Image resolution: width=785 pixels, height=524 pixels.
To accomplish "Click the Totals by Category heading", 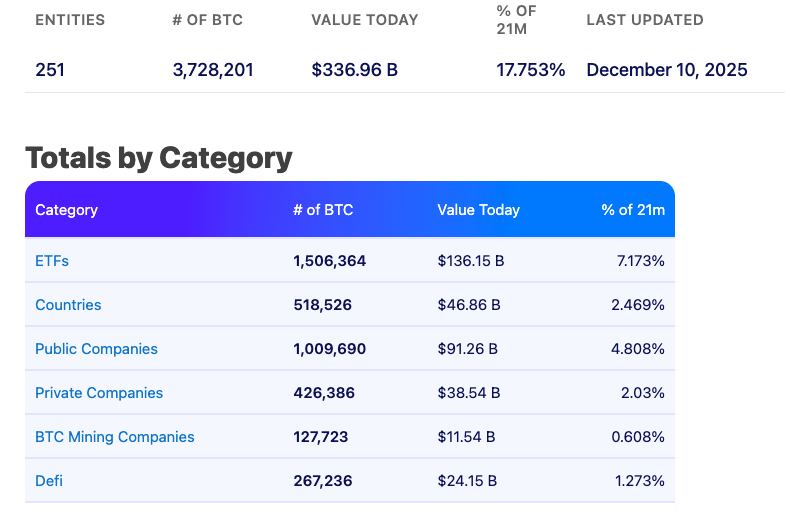I will pos(158,158).
